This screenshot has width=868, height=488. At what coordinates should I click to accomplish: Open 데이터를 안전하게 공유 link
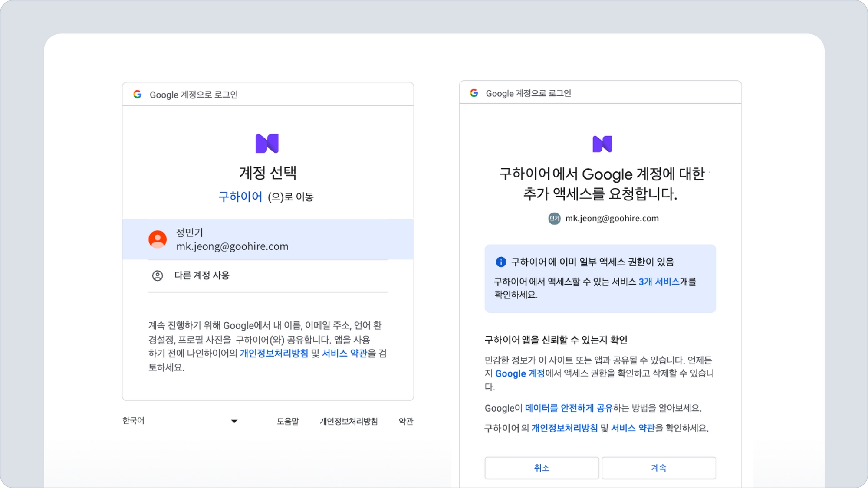pos(569,408)
